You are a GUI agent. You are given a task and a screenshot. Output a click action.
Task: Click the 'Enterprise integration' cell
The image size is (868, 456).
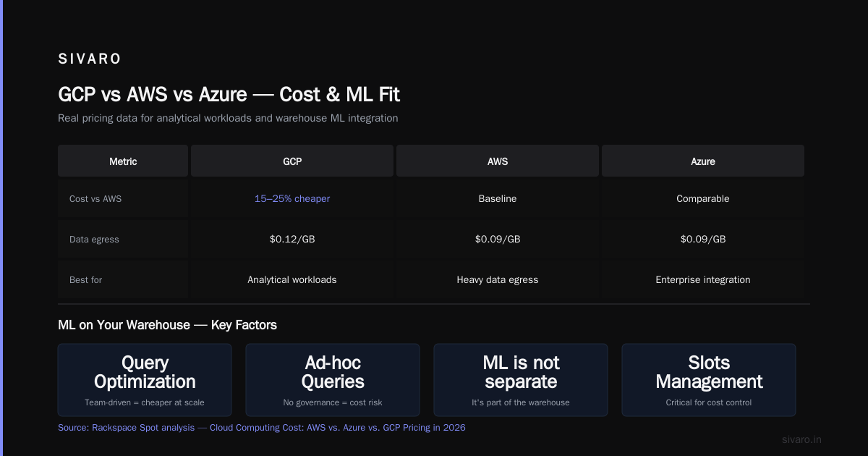click(703, 280)
